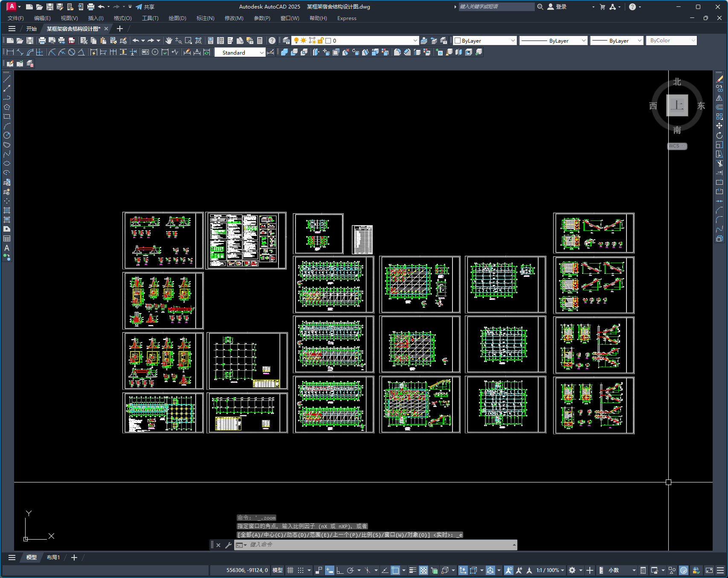
Task: Open the 标注(N) menu
Action: click(205, 18)
